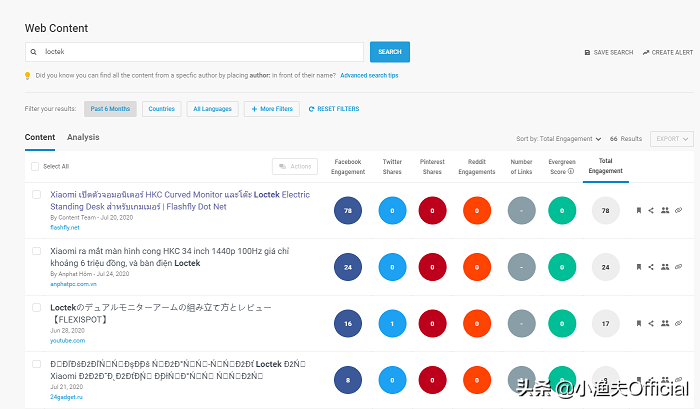Click Evergreen Score info icon
This screenshot has width=700, height=409.
point(571,171)
